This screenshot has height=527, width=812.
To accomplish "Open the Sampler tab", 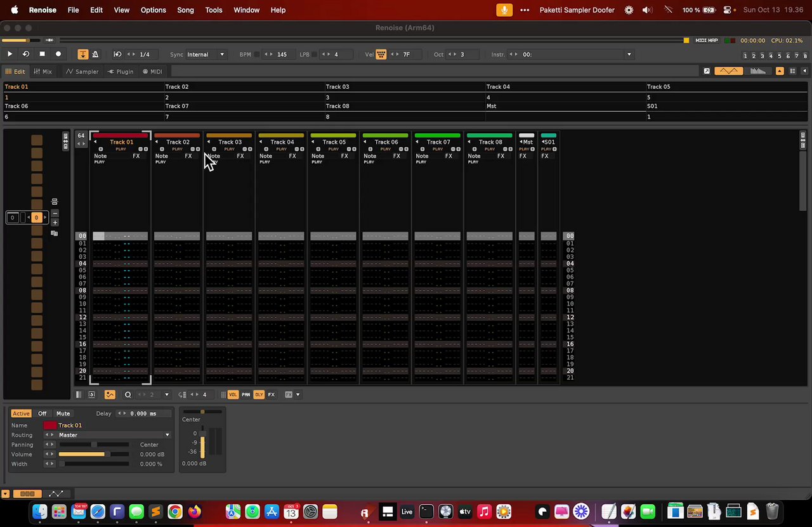I will tap(82, 72).
